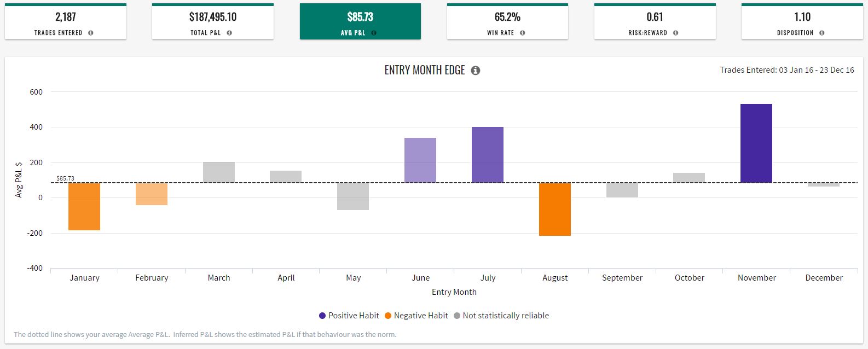Image resolution: width=868 pixels, height=349 pixels.
Task: Click the February light orange bar
Action: 152,194
